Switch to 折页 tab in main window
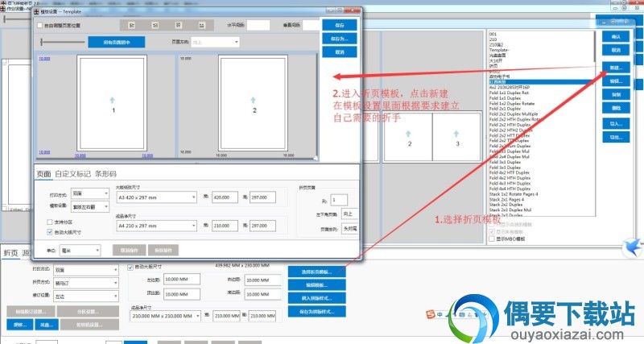 tap(10, 253)
